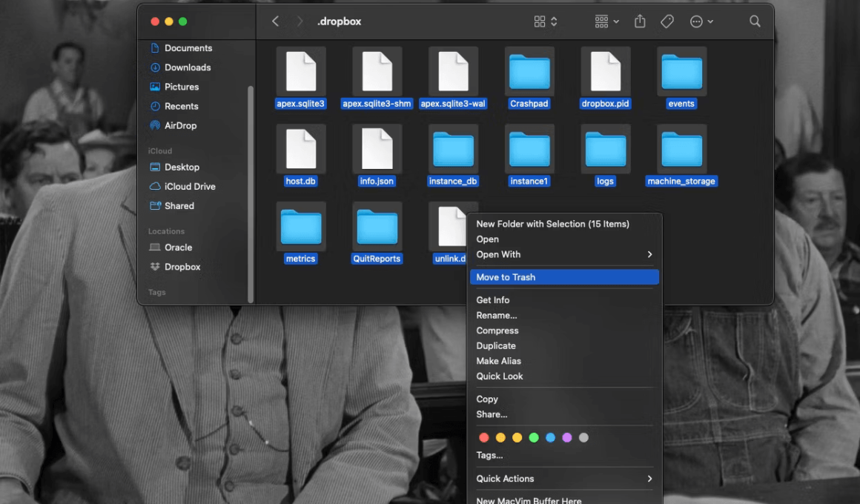Choose Compress from the context menu

[564, 331]
